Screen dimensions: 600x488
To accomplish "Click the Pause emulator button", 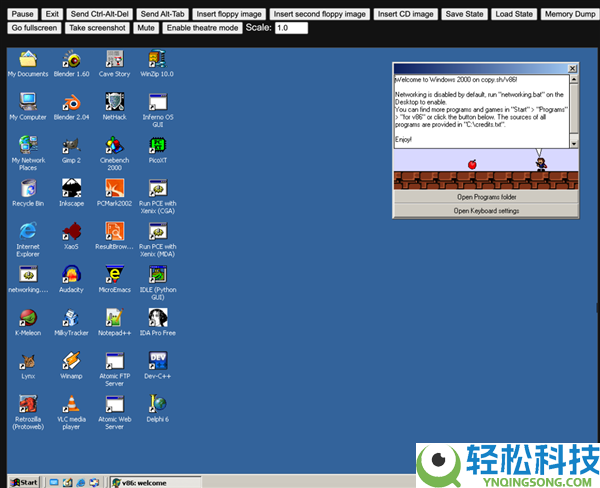I will [x=22, y=14].
